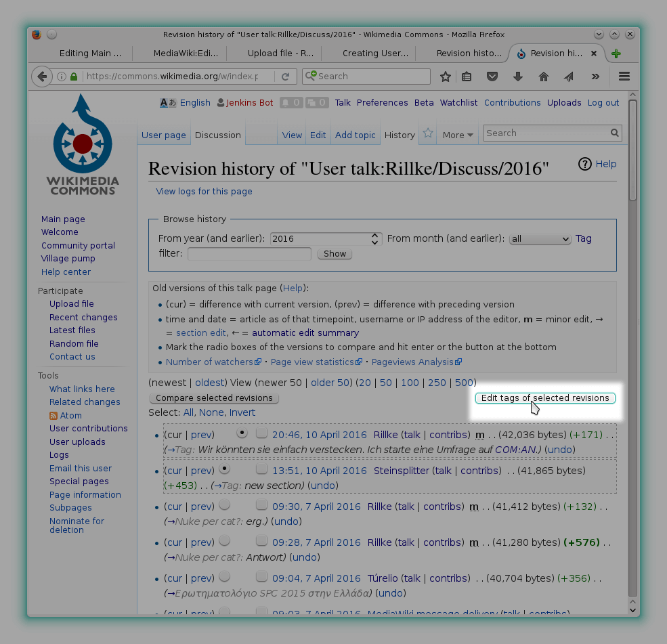Save the page to Pocket
The width and height of the screenshot is (667, 644).
[492, 77]
